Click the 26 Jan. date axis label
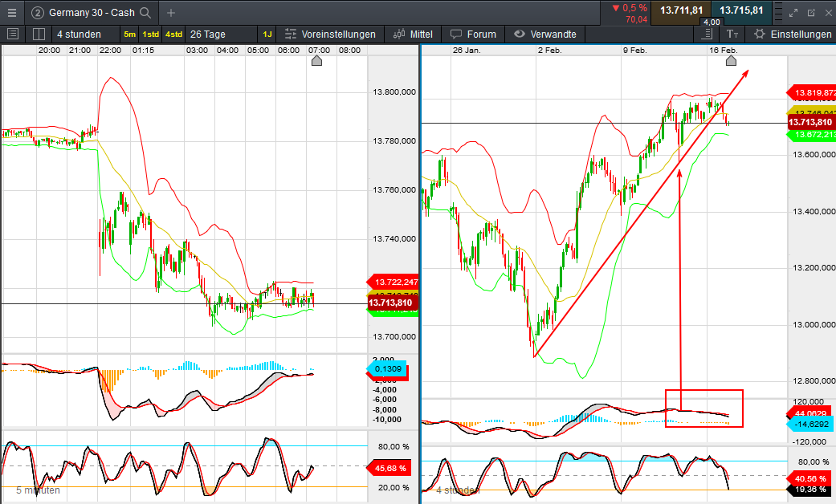The width and height of the screenshot is (836, 504). pyautogui.click(x=467, y=50)
